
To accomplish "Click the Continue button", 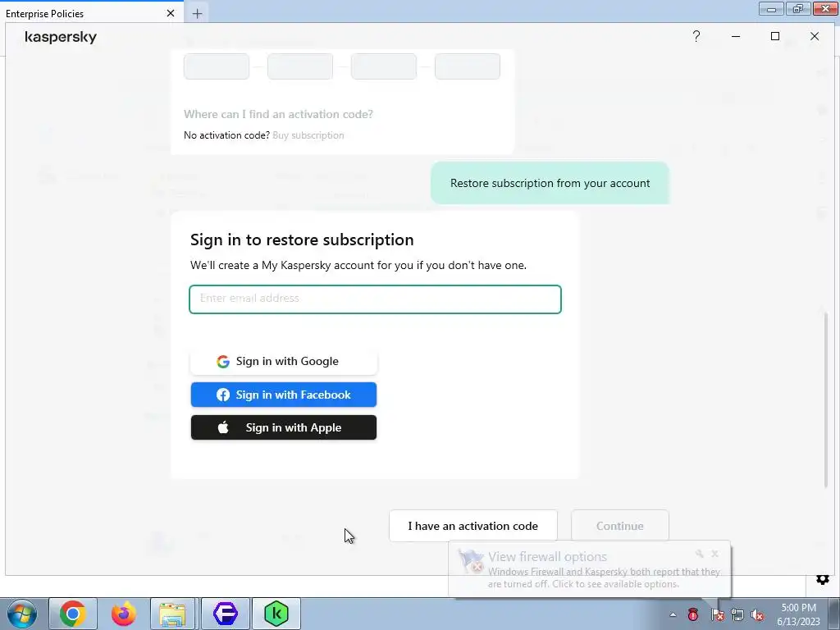I will coord(620,526).
